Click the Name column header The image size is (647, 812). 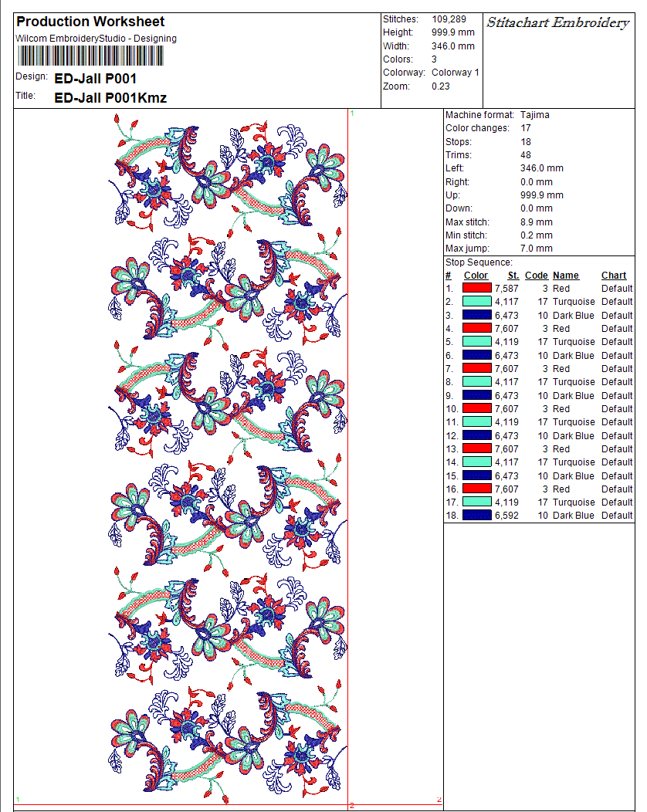coord(565,276)
